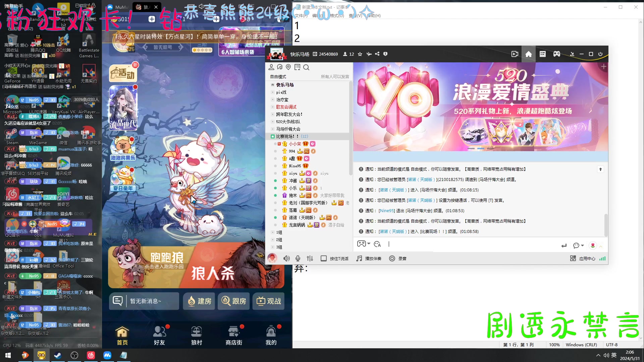Open the font style emoji icon in chat input
The width and height of the screenshot is (644, 362).
[377, 244]
